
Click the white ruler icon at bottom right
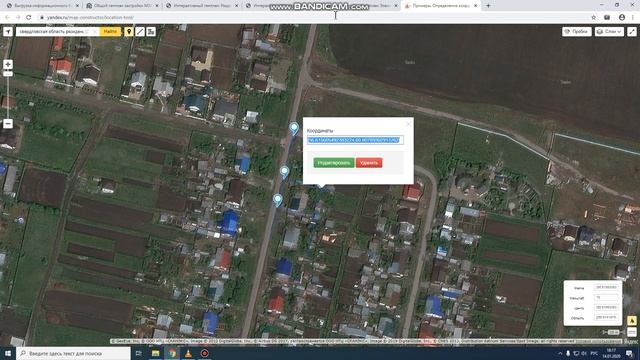632,332
